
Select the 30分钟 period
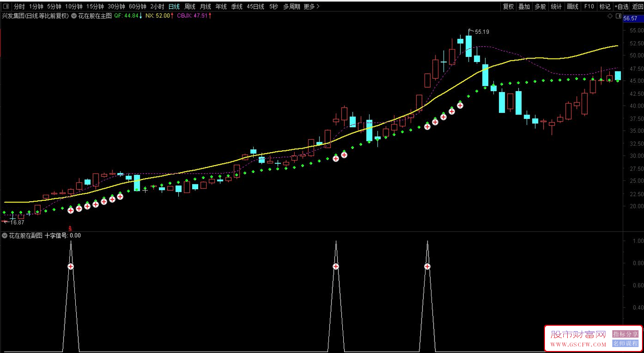tap(116, 6)
